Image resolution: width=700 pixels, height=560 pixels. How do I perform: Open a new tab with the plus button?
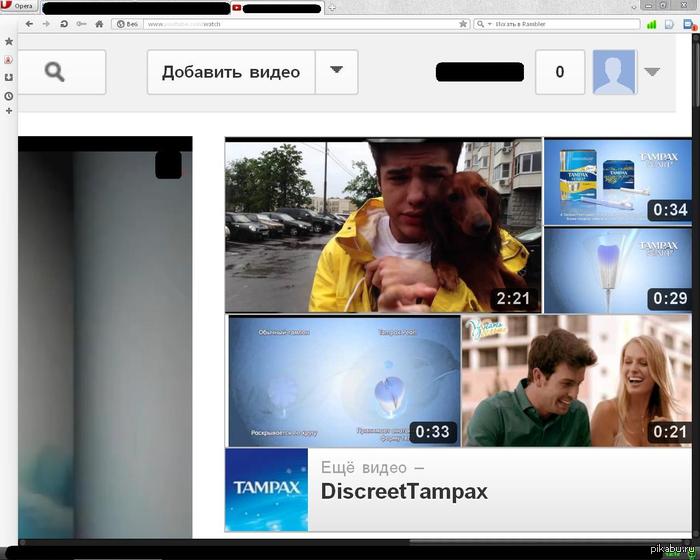(x=332, y=7)
